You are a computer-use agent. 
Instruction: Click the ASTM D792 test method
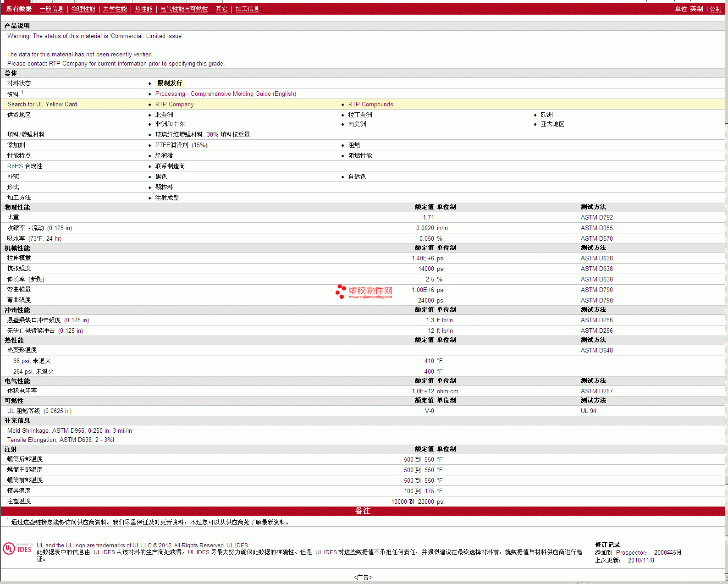[x=596, y=218]
